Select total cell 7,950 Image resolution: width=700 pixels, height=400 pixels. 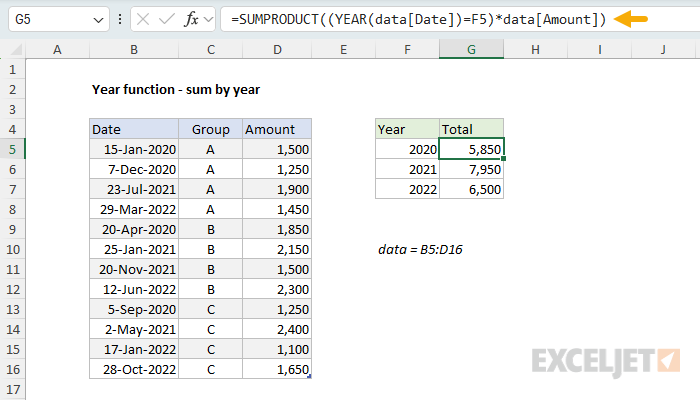[471, 169]
